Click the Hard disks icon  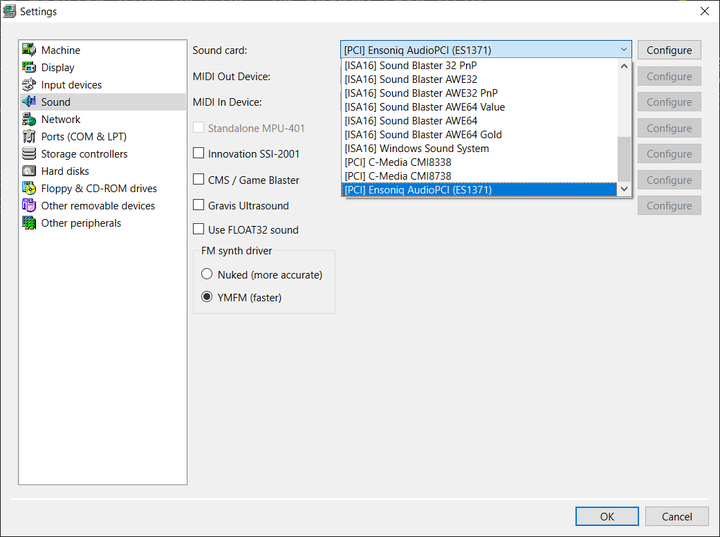tap(29, 171)
